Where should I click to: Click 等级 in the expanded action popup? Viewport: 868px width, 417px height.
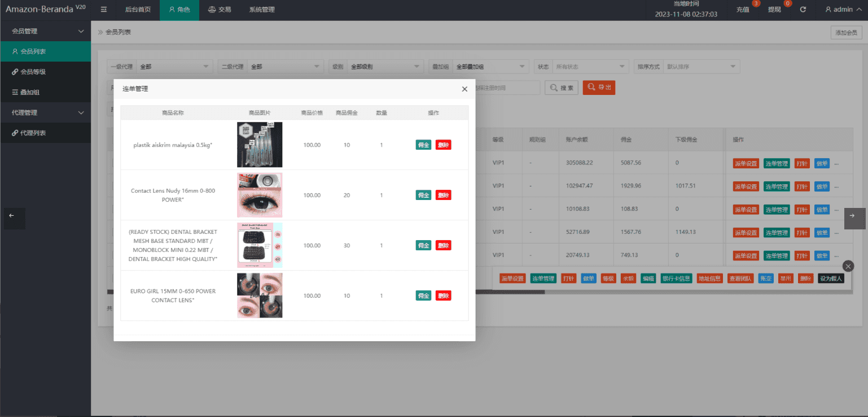(x=608, y=279)
